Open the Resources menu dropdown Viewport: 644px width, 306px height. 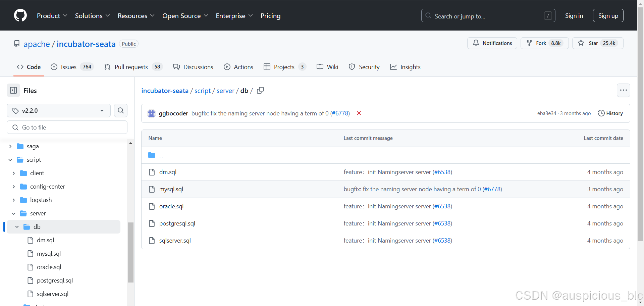tap(136, 16)
